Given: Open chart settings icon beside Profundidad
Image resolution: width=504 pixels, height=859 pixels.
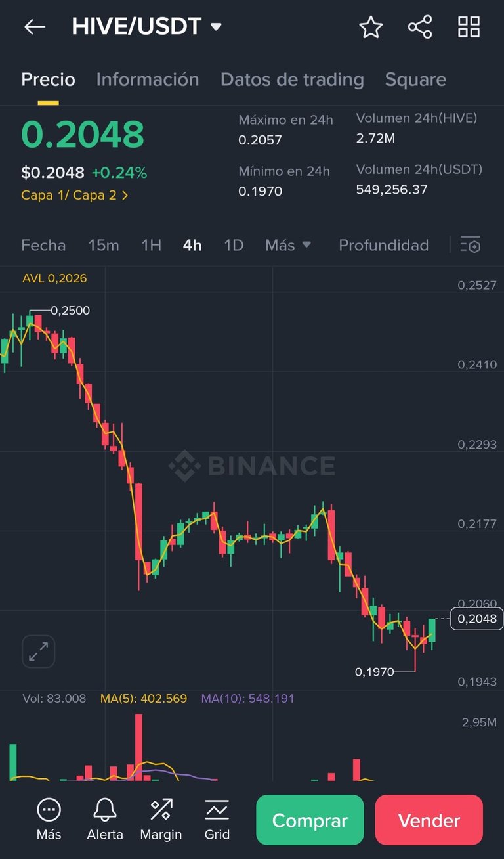Looking at the screenshot, I should click(470, 245).
